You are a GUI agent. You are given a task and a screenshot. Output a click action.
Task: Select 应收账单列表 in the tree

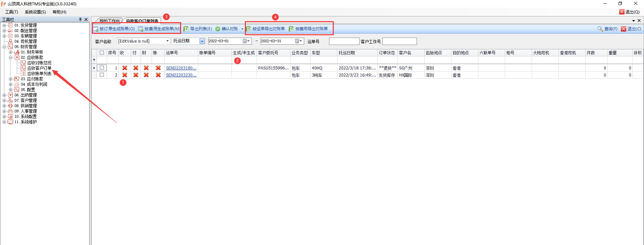[x=39, y=73]
